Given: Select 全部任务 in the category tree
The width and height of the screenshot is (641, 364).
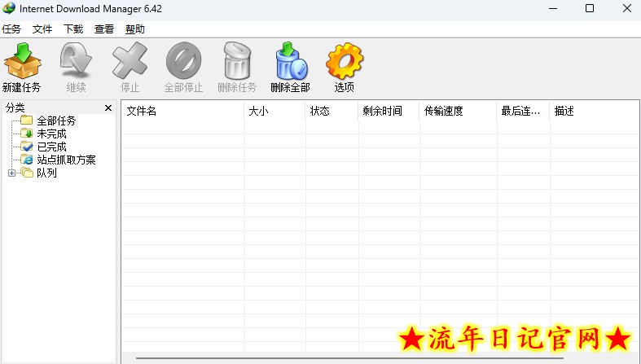Looking at the screenshot, I should (56, 121).
